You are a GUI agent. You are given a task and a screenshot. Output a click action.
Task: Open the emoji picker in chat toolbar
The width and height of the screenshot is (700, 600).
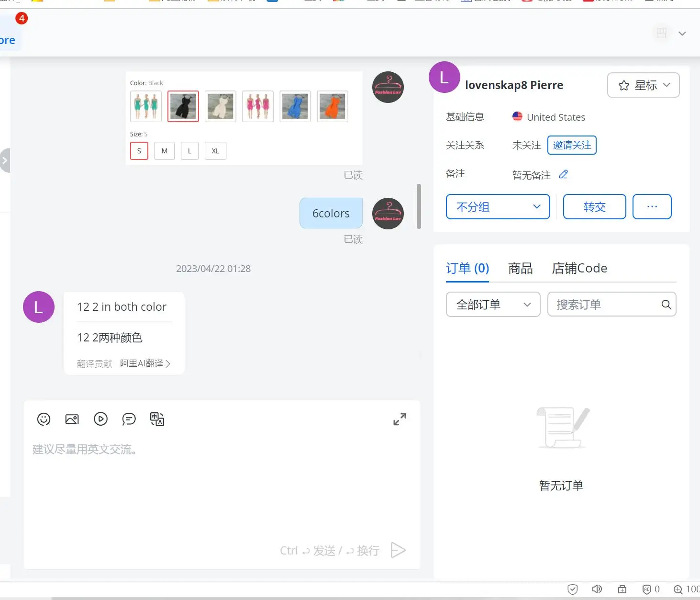point(44,419)
